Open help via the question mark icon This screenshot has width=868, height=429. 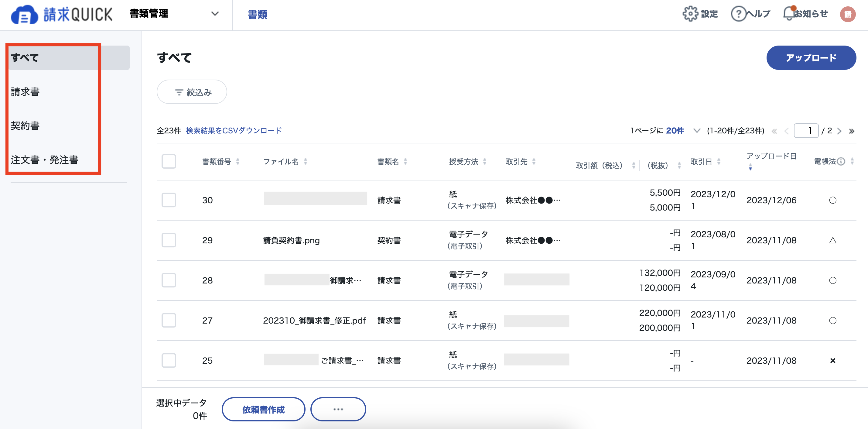(738, 14)
